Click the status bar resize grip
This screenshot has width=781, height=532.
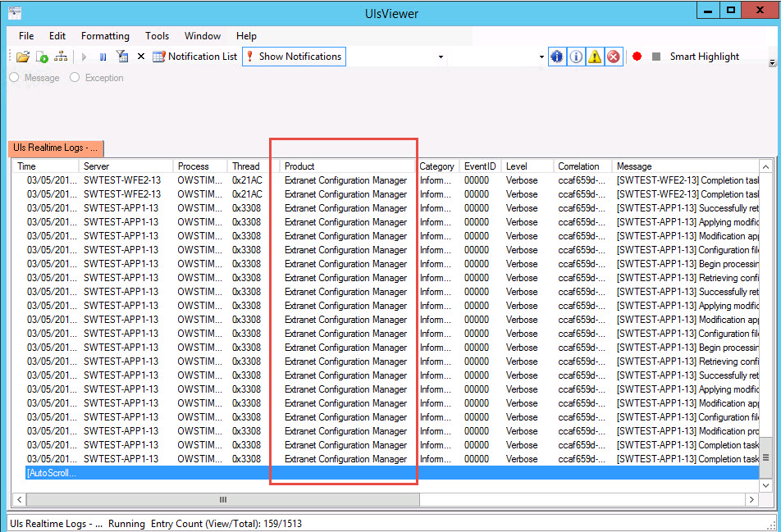click(771, 525)
